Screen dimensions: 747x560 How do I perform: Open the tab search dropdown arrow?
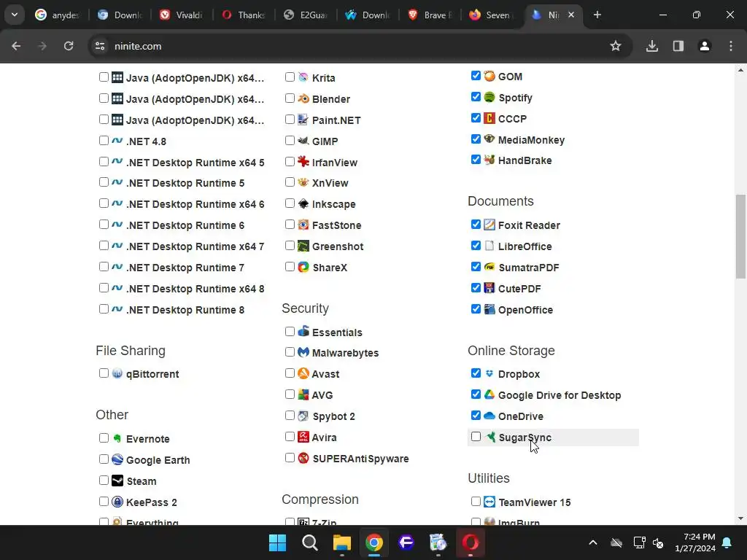coord(15,15)
